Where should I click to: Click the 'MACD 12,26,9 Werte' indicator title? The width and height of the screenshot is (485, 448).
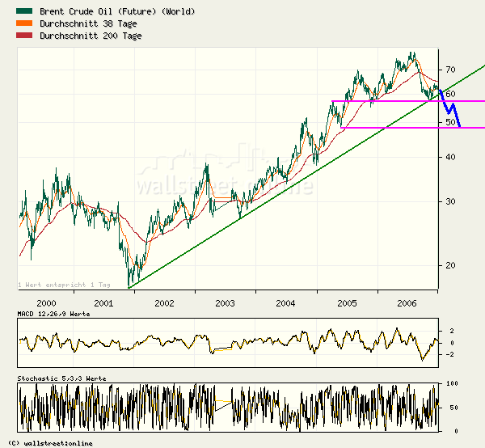point(54,313)
